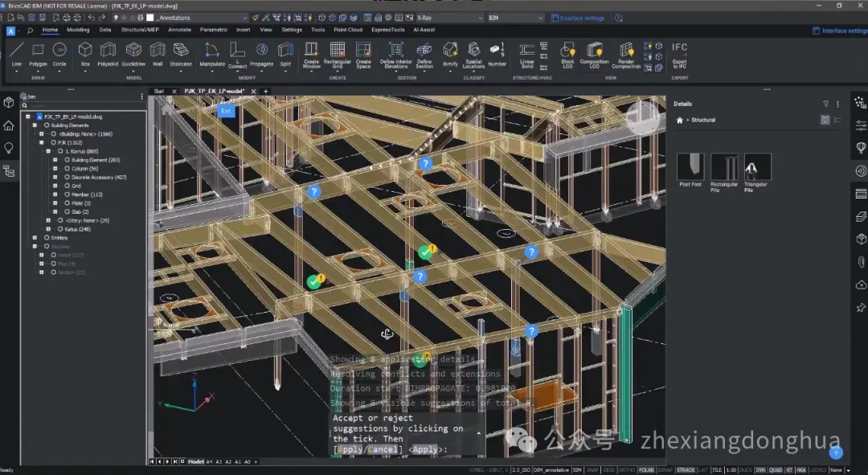This screenshot has width=868, height=475.
Task: Click the L Connect tool
Action: click(x=237, y=55)
